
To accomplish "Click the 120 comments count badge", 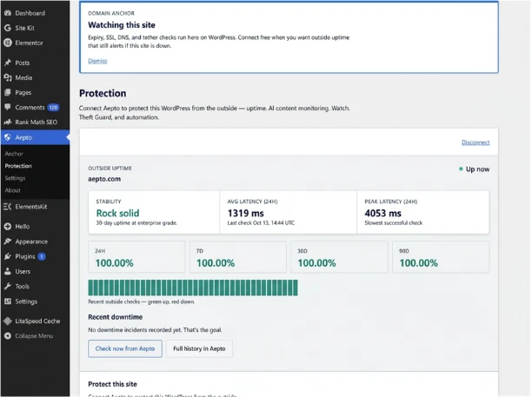I will tap(53, 108).
